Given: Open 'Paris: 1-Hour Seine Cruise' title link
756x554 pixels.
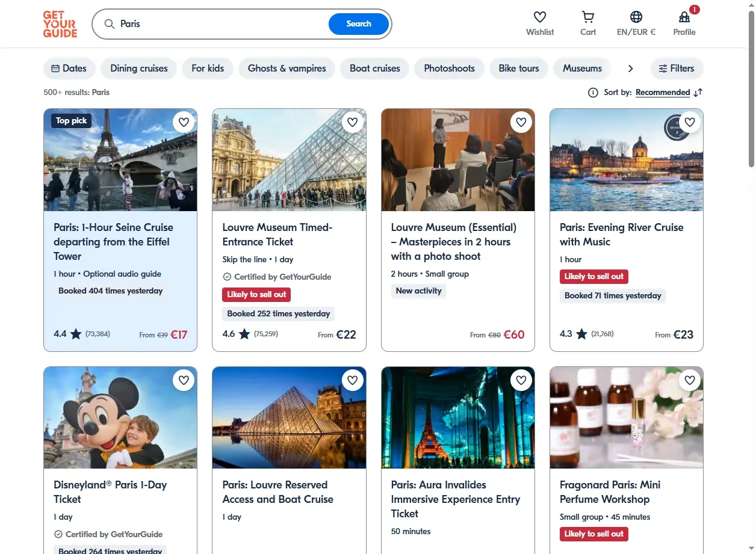Looking at the screenshot, I should point(113,242).
